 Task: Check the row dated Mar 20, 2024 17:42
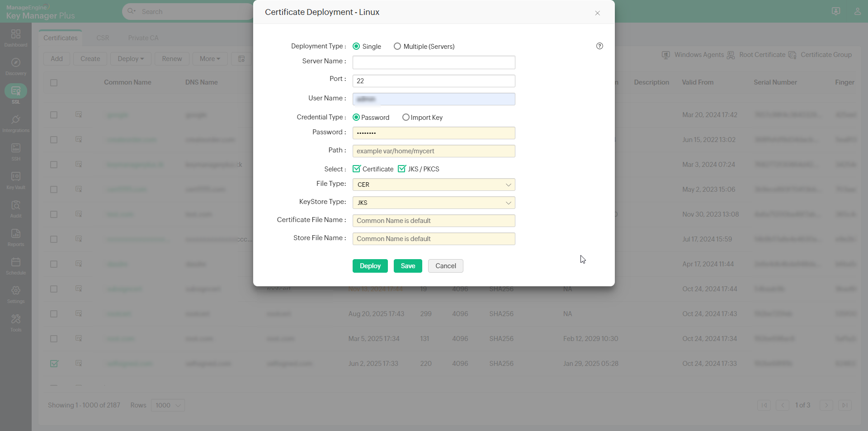[54, 115]
